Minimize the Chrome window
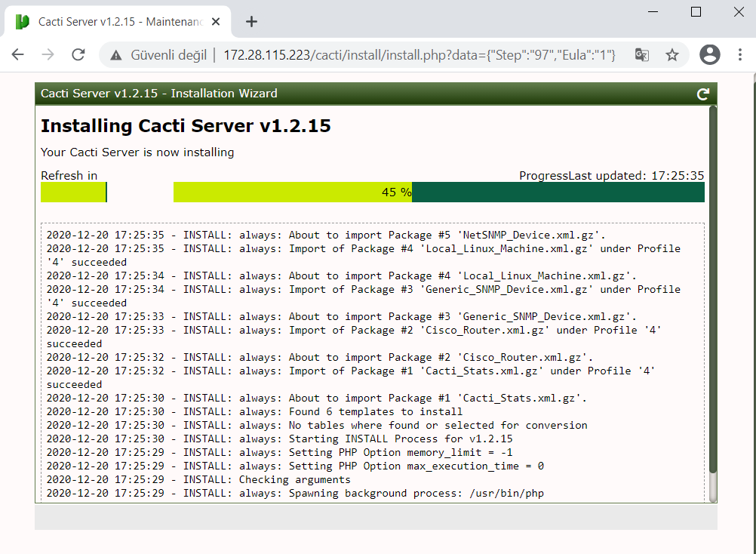756x554 pixels. (x=653, y=11)
